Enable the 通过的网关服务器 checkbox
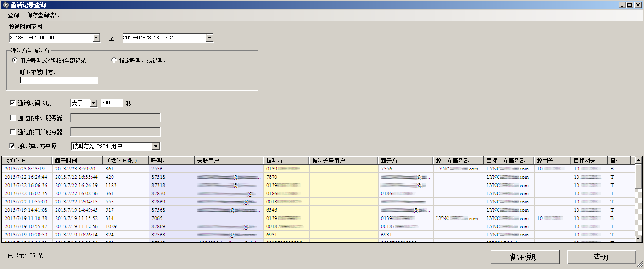Screen dimensions: 644x269 click(x=12, y=132)
